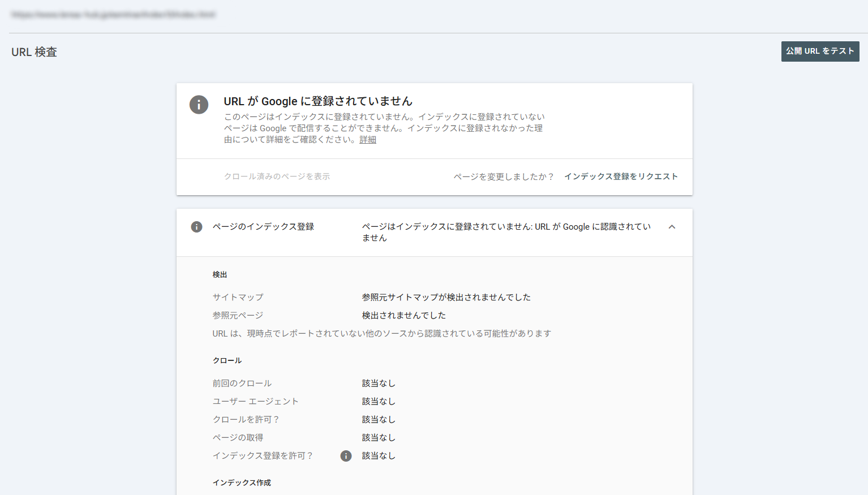Click the blurred URL at the top

(113, 15)
